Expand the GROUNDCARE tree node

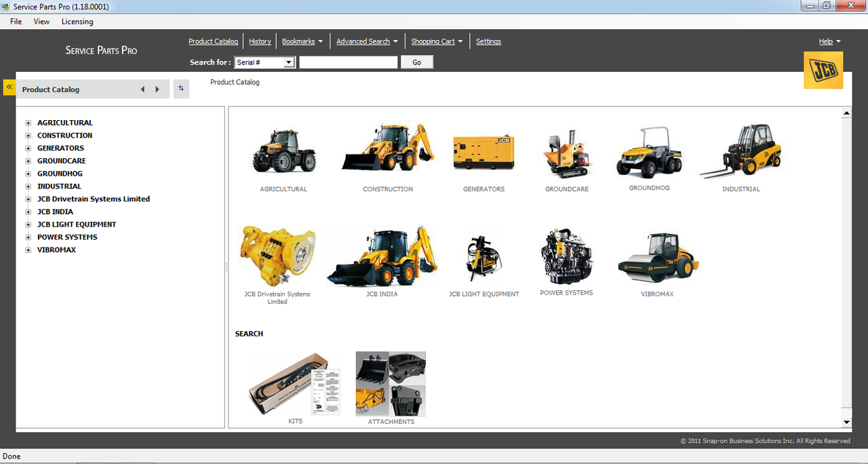click(x=28, y=161)
